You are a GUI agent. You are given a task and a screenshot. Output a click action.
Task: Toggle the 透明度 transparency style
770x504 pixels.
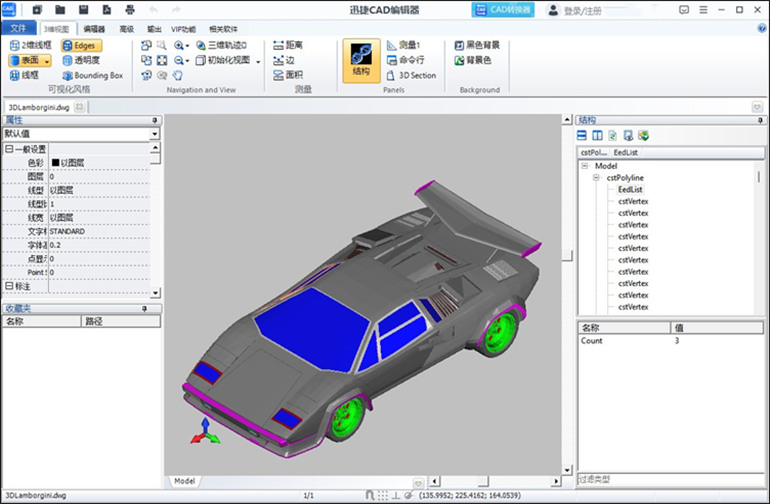coord(81,60)
